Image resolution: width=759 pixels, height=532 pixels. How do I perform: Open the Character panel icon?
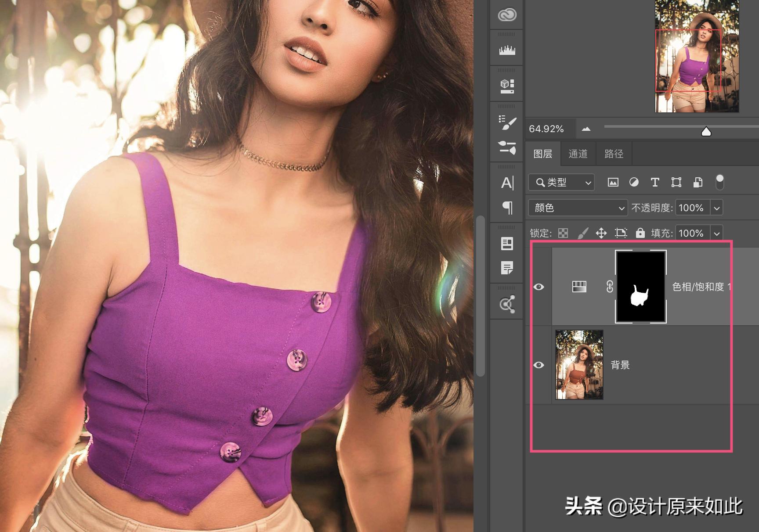point(507,183)
